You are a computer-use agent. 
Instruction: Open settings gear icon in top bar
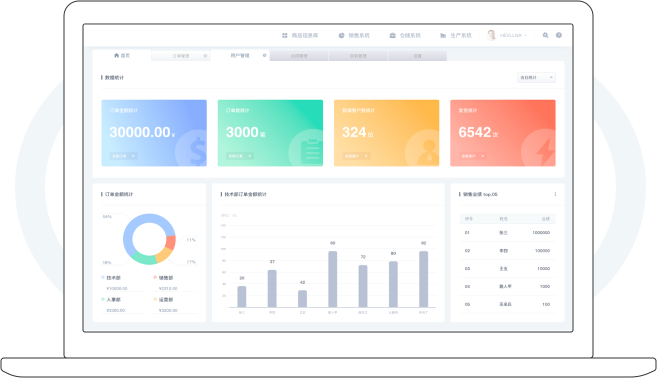[545, 35]
